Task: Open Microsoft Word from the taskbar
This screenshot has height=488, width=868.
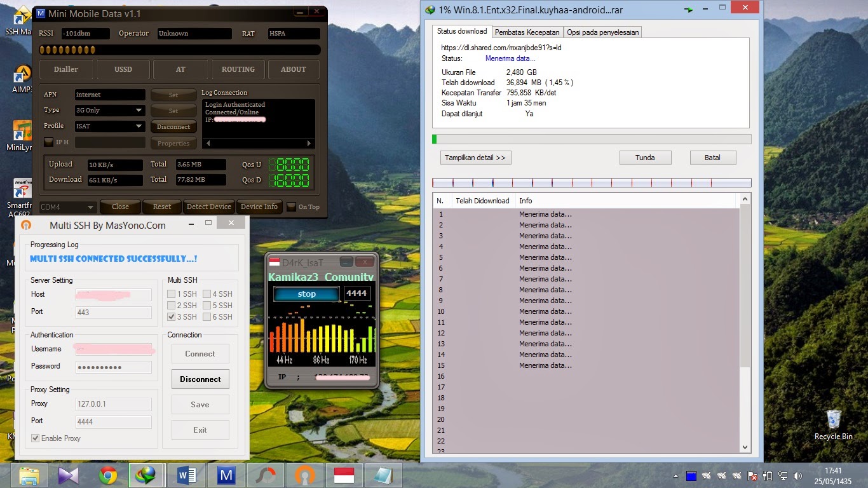Action: tap(186, 475)
